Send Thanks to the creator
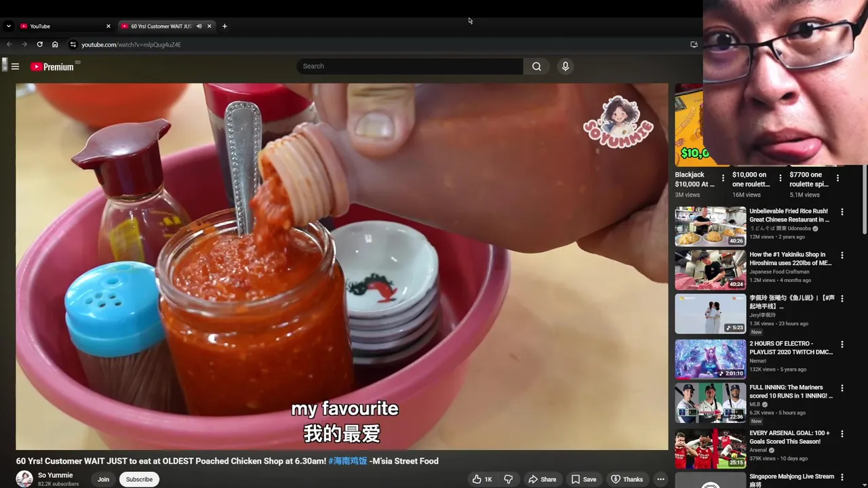This screenshot has width=868, height=488. click(x=627, y=479)
